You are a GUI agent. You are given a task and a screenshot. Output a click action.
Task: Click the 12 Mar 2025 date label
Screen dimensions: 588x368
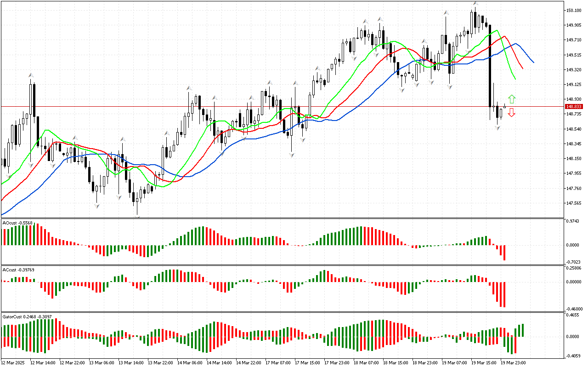pos(13,363)
